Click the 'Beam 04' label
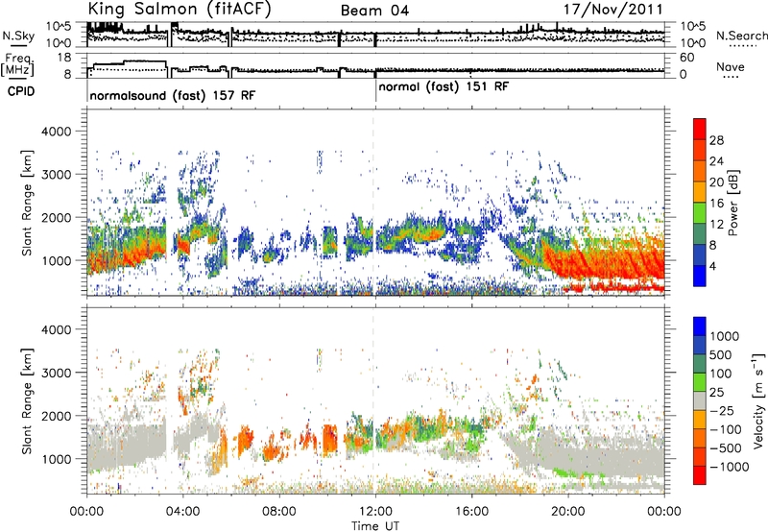Image resolution: width=768 pixels, height=532 pixels. click(374, 11)
